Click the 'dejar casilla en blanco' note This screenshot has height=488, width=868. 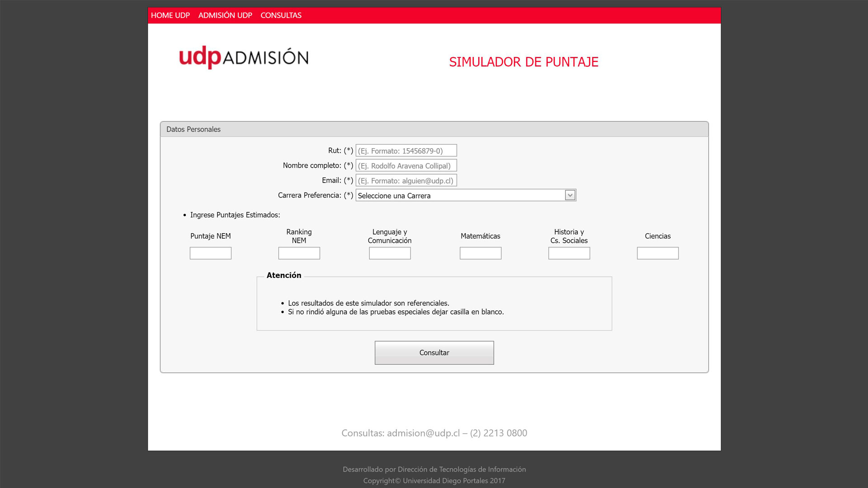(x=396, y=312)
